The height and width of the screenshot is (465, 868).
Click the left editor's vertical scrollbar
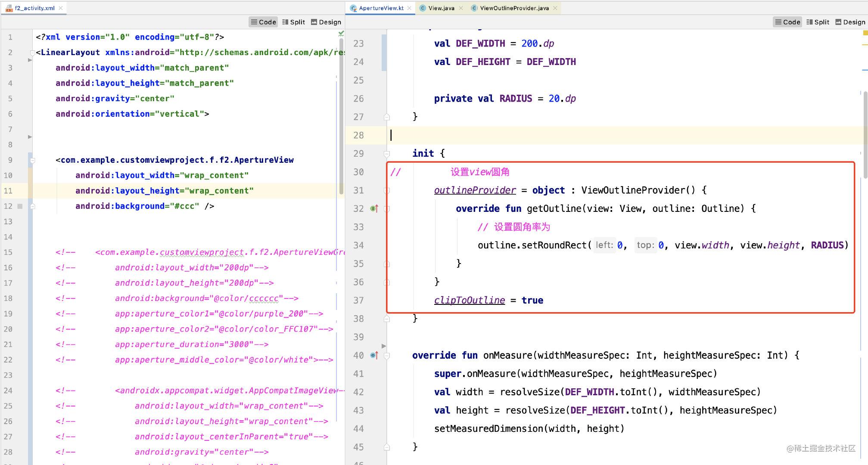342,116
